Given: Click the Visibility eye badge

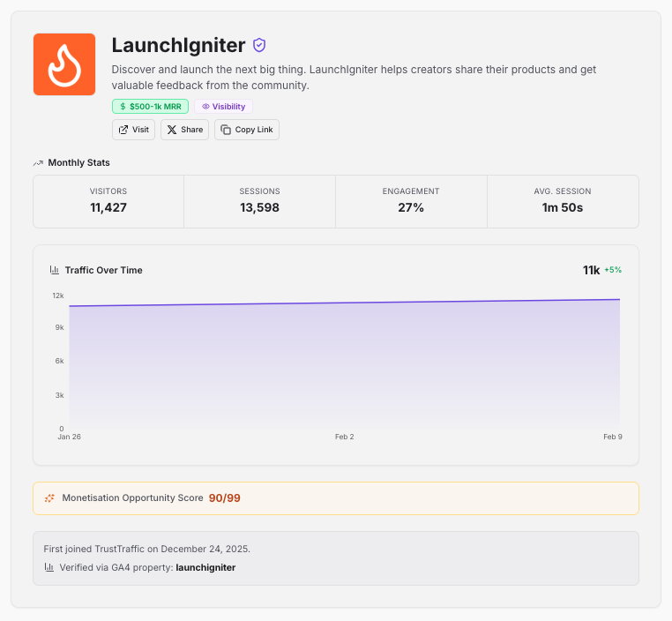Looking at the screenshot, I should (x=224, y=106).
